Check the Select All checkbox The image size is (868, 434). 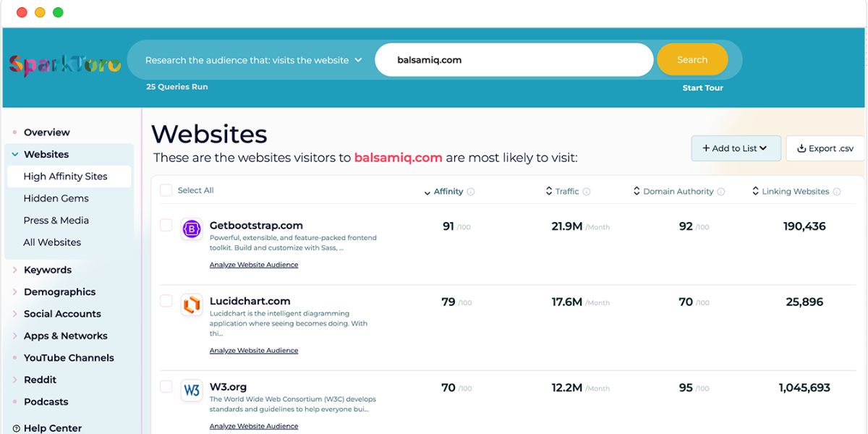point(166,190)
